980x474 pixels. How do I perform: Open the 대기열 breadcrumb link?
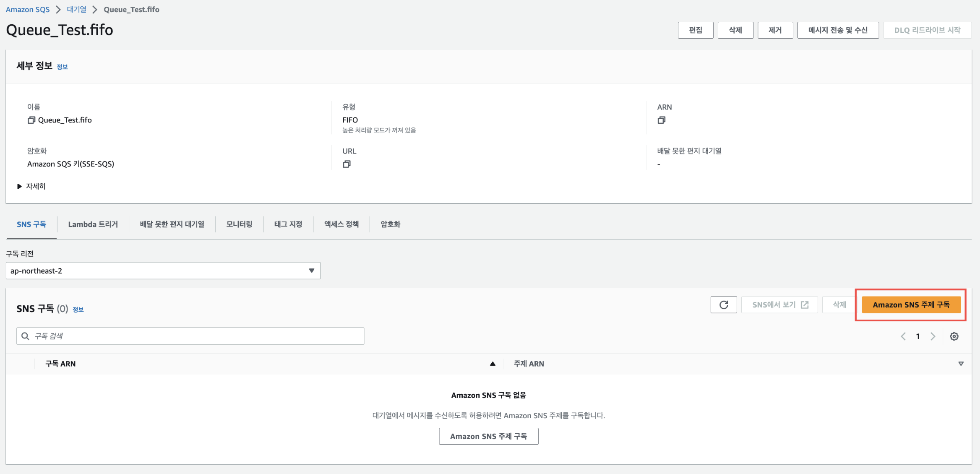tap(77, 9)
